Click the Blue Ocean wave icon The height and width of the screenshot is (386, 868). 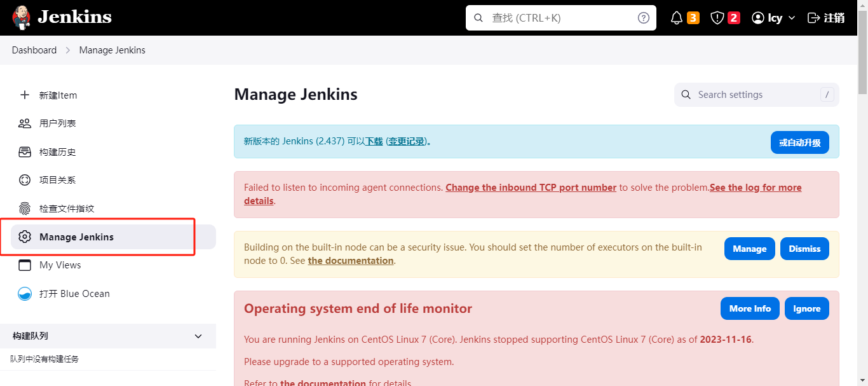tap(25, 294)
